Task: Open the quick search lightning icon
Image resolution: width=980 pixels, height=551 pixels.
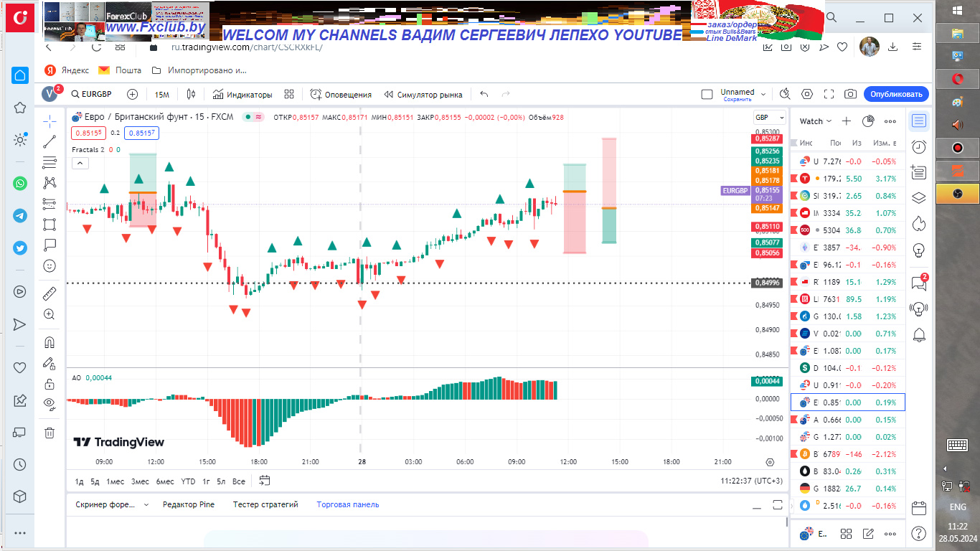Action: (785, 94)
